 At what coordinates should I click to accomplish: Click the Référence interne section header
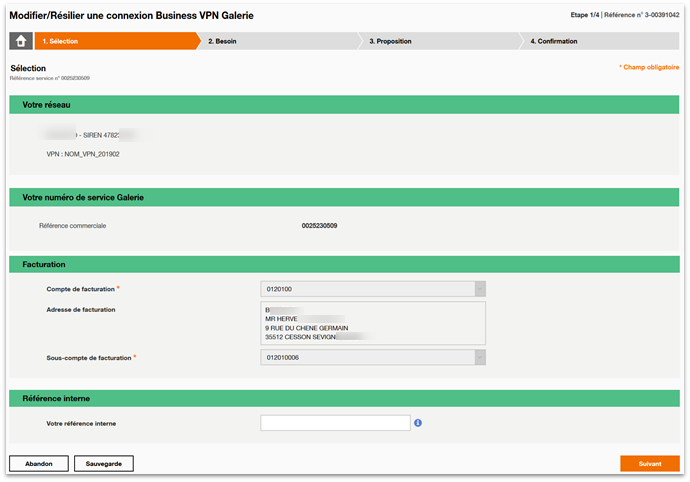tap(344, 398)
